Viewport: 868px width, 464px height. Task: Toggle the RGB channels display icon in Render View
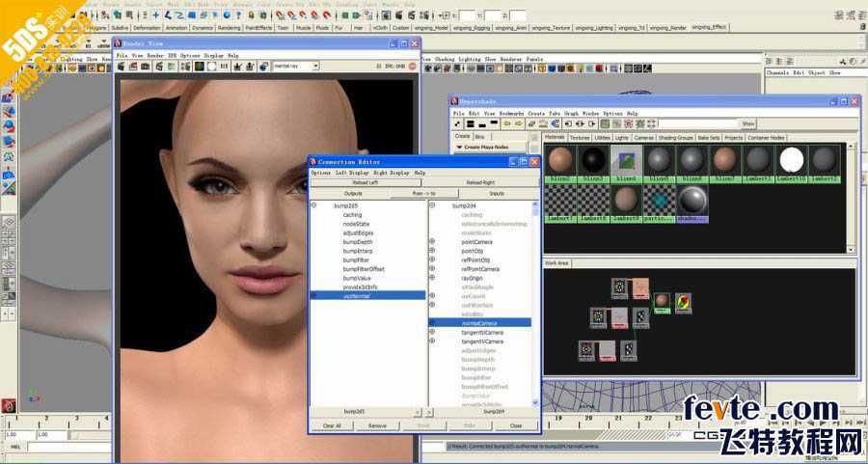coord(200,67)
